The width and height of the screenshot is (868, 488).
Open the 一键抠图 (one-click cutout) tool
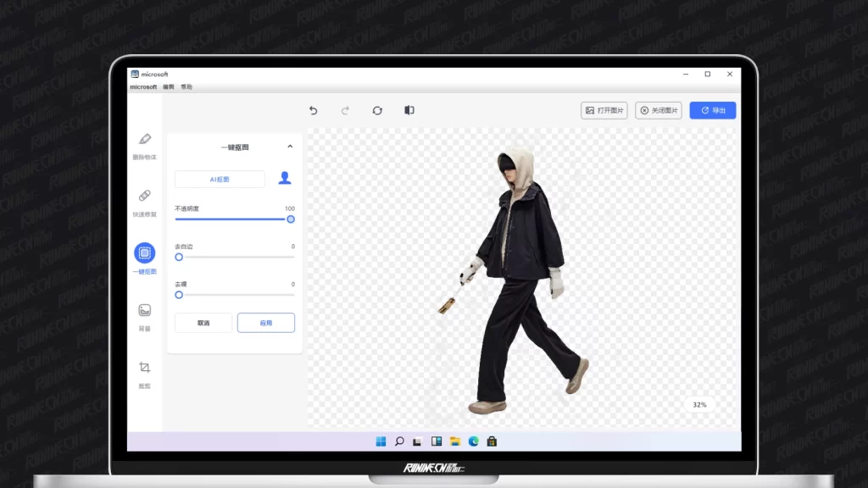pyautogui.click(x=144, y=252)
